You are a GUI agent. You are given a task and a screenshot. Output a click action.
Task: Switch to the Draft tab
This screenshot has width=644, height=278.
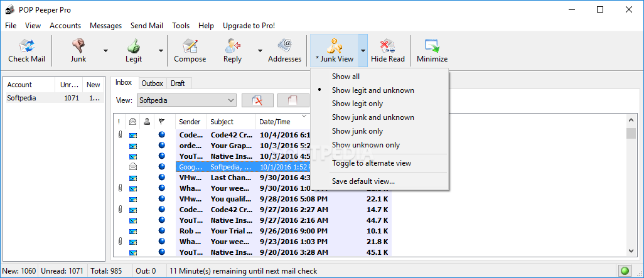(178, 83)
